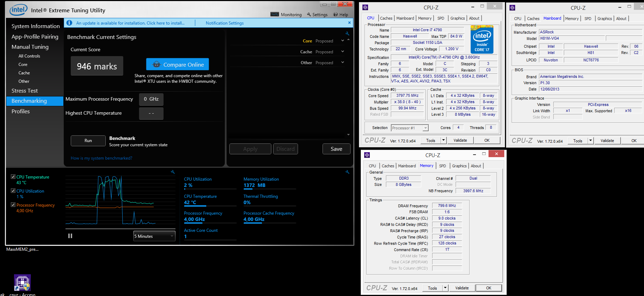The width and height of the screenshot is (644, 296).
Task: Switch to Memory tab in CPU-Z Mainboard window
Action: pos(572,19)
